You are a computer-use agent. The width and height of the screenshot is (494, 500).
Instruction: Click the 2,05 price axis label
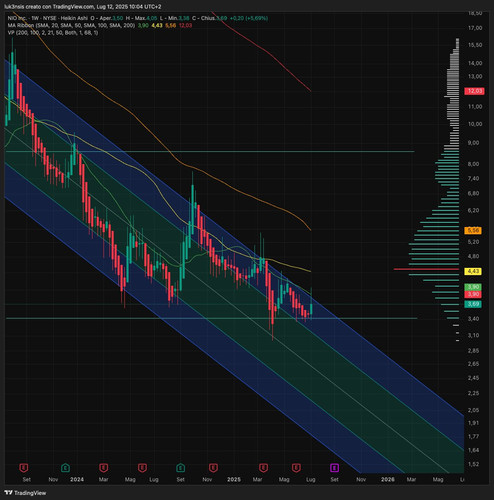[473, 410]
